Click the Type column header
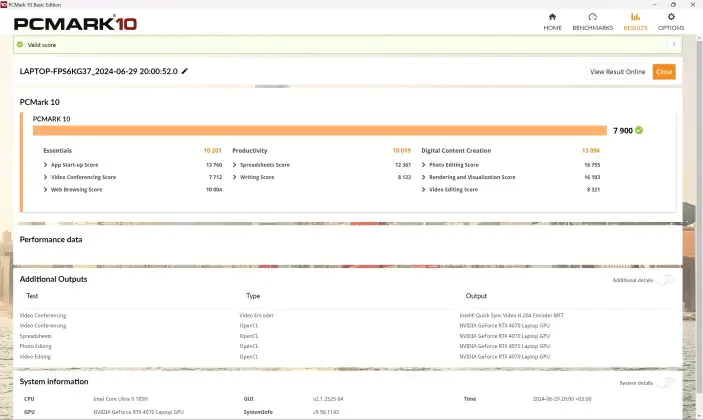Viewport: 703px width, 420px height. click(253, 296)
